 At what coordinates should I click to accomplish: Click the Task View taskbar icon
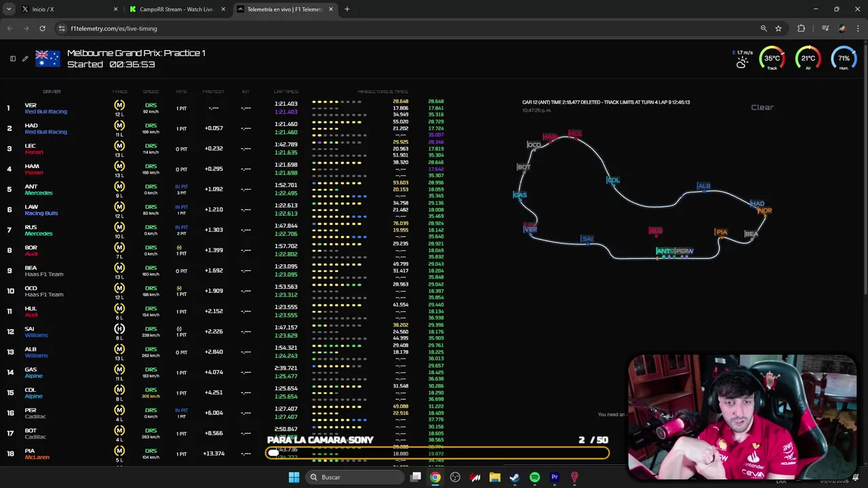pos(416,477)
